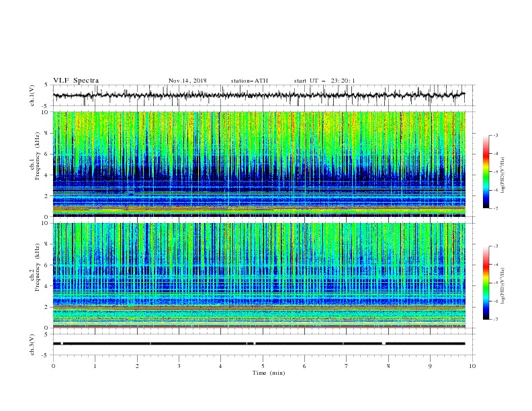Click the ch.3 black signal bar
Image resolution: width=532 pixels, height=411 pixels.
point(259,344)
